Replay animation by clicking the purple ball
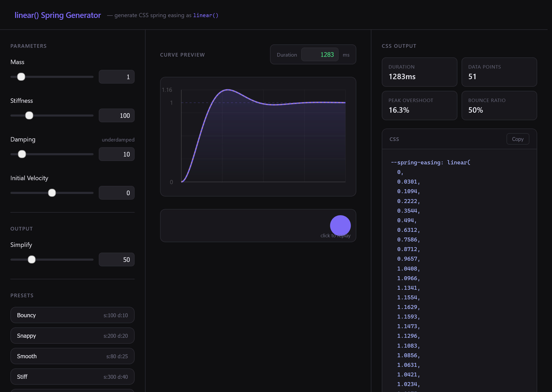 click(340, 225)
